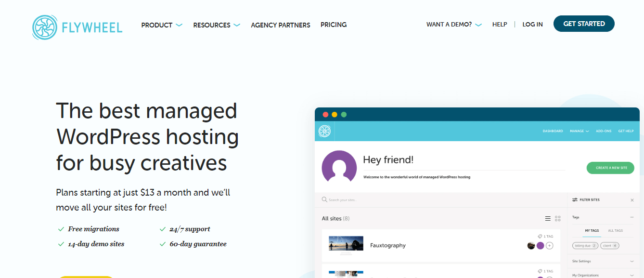Click Get Help in the preview navigation
The image size is (644, 278).
[x=626, y=131]
